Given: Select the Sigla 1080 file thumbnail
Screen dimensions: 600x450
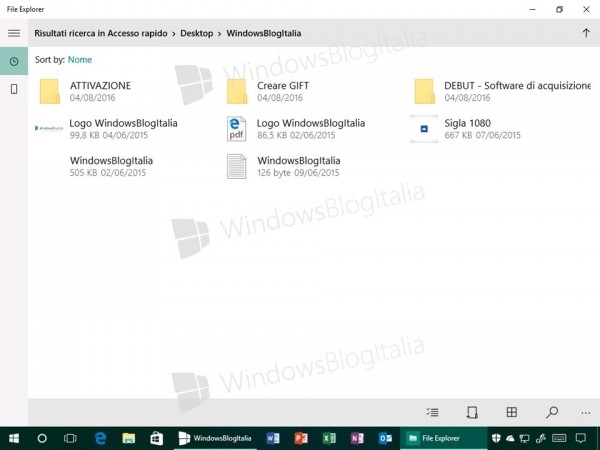Looking at the screenshot, I should (424, 129).
